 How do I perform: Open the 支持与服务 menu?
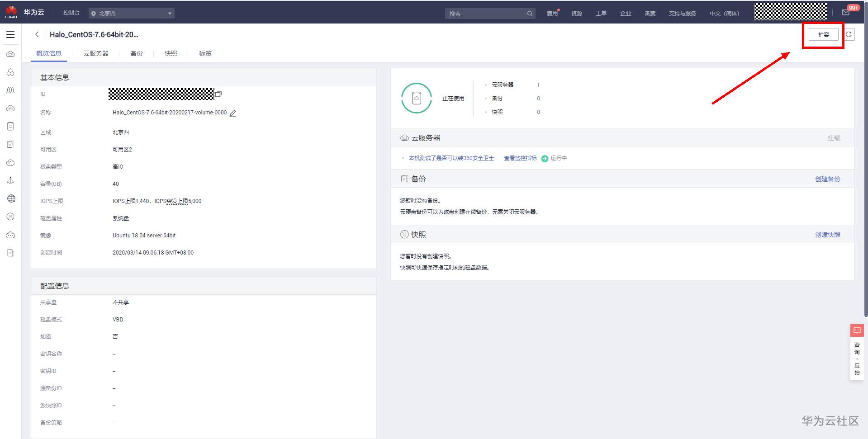[682, 14]
